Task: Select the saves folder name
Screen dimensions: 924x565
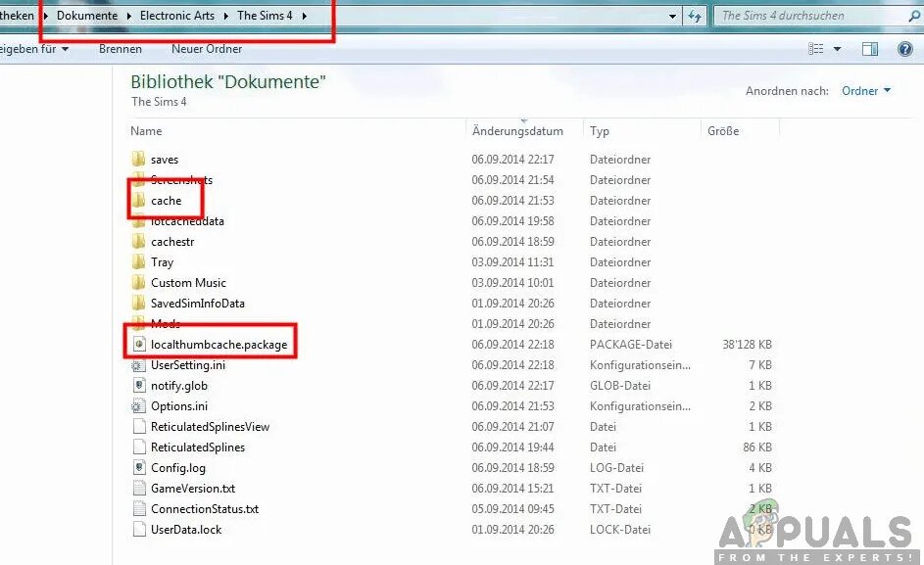Action: tap(165, 159)
